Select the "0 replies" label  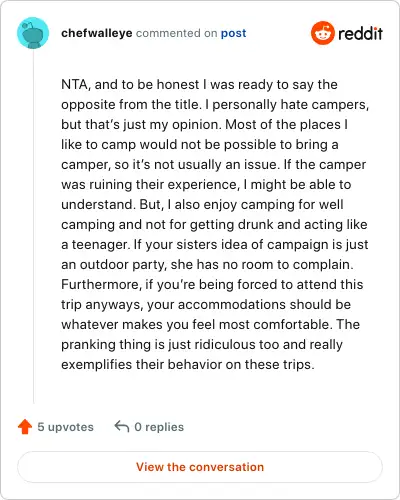159,427
